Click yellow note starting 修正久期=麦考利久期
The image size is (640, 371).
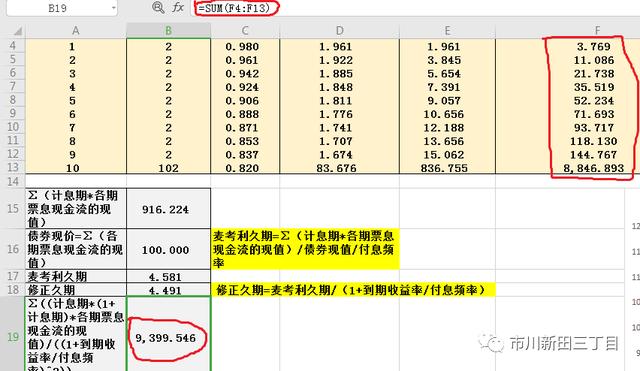pos(353,290)
